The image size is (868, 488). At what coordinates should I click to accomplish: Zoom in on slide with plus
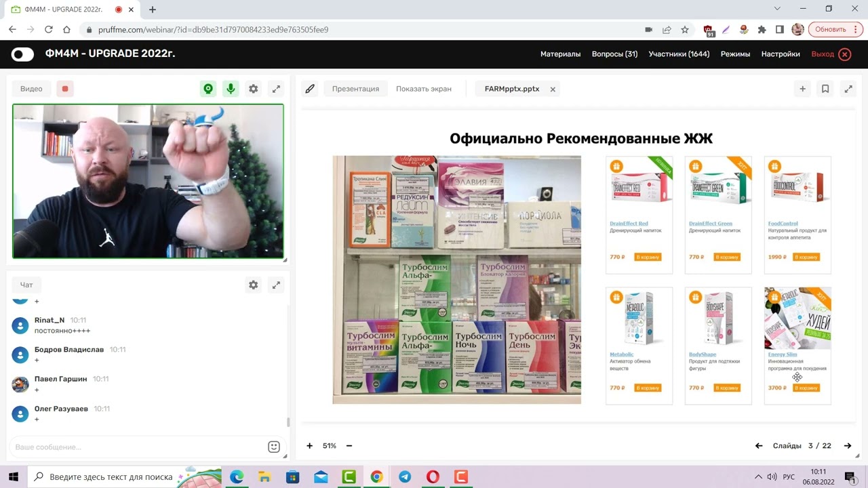pyautogui.click(x=310, y=446)
